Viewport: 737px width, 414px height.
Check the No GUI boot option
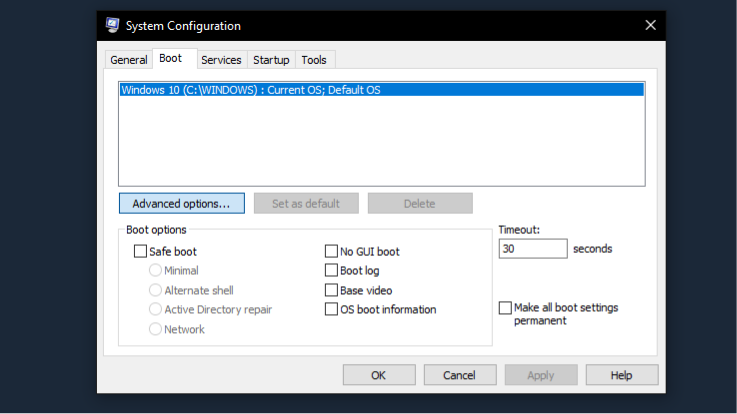tap(331, 252)
